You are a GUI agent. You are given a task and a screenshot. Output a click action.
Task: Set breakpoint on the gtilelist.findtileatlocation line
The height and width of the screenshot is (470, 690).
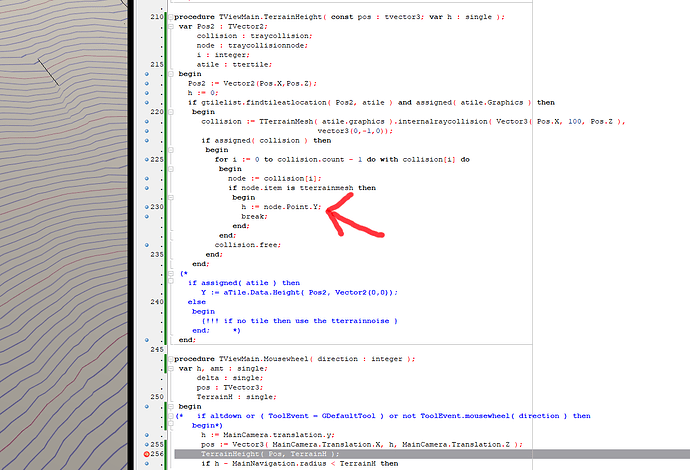point(147,103)
